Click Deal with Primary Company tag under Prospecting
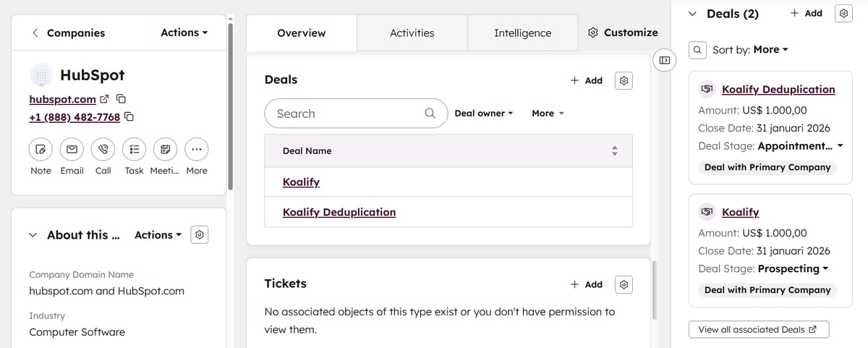 click(x=767, y=290)
